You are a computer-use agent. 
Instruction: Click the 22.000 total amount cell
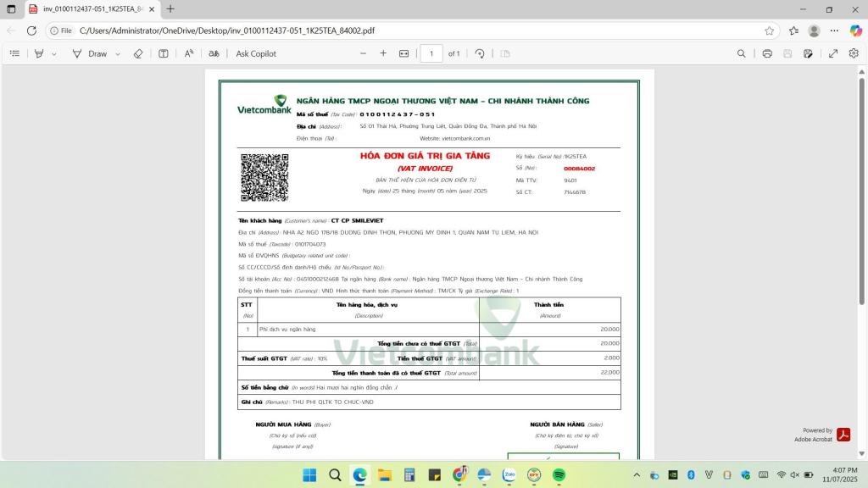[x=549, y=373]
